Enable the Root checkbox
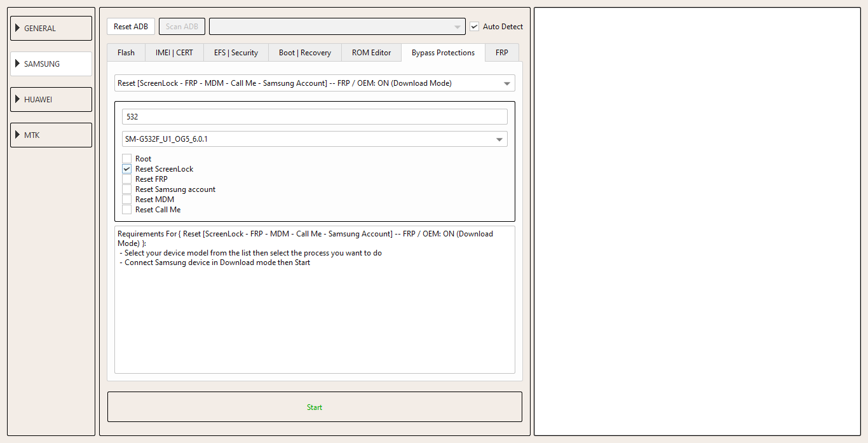The image size is (868, 443). pyautogui.click(x=127, y=159)
